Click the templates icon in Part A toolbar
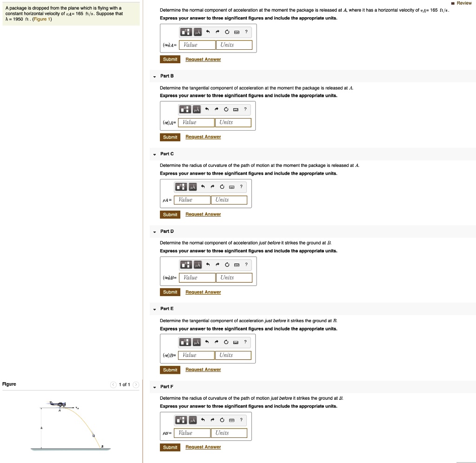 186,32
